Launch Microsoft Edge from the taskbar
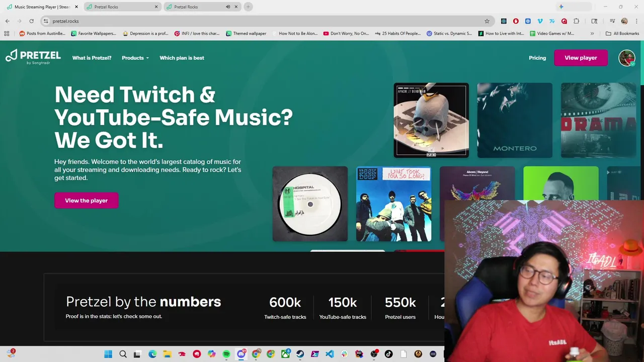Screen dimensions: 644x362 click(152, 354)
